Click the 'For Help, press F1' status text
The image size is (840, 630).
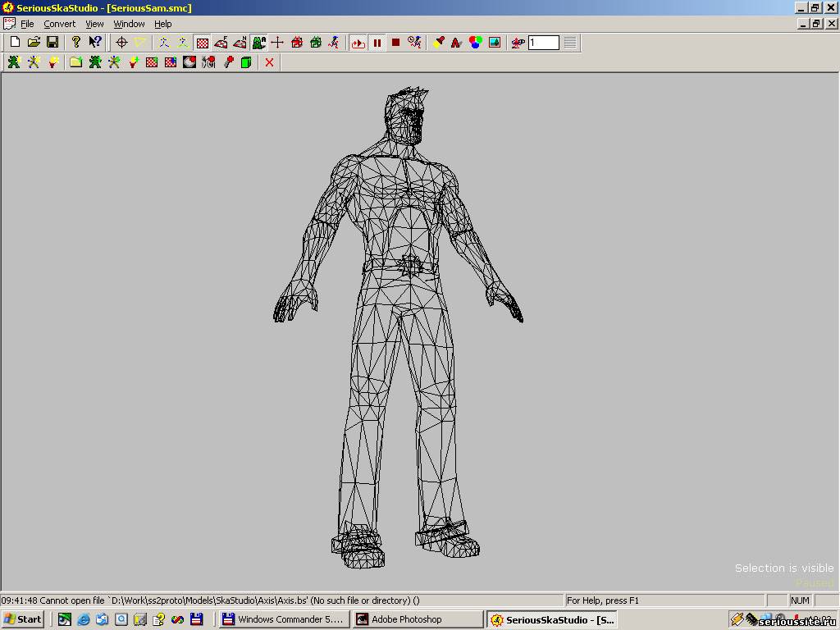click(603, 600)
